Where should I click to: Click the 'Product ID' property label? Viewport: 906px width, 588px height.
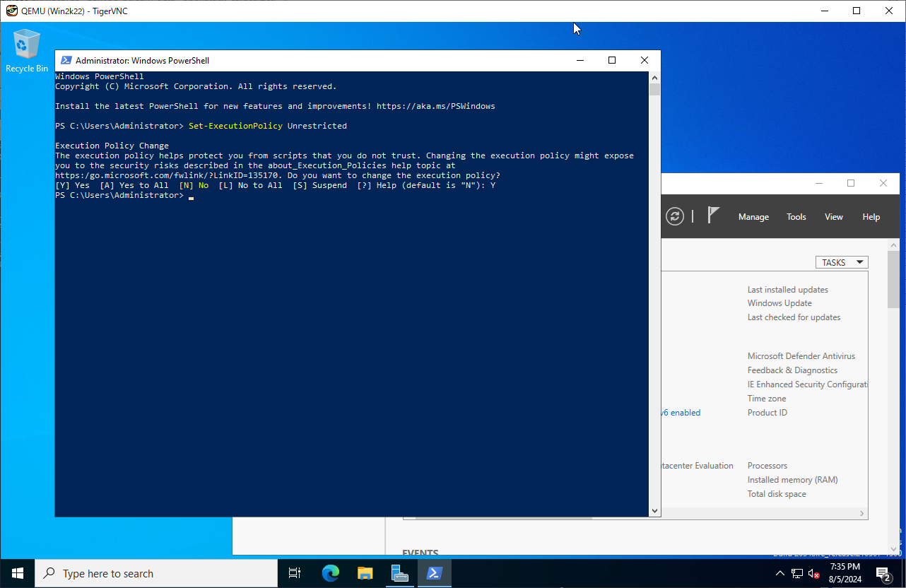click(x=767, y=413)
